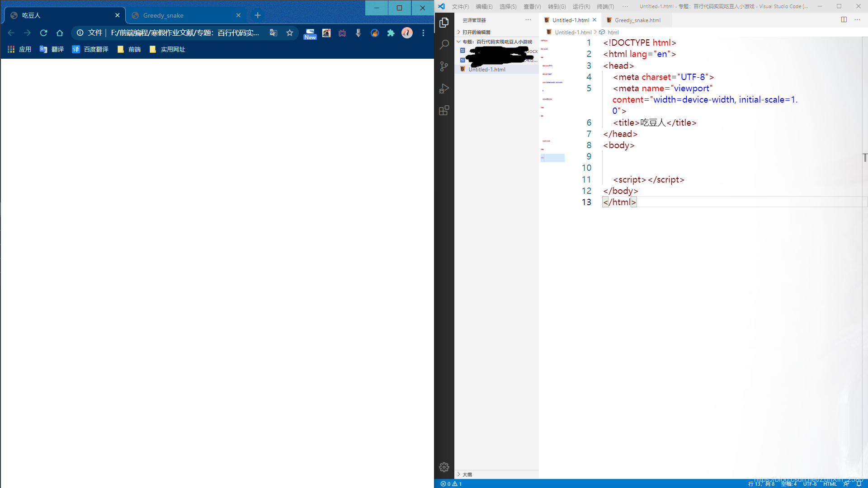Bookmark this page with star icon
This screenshot has width=868, height=488.
point(290,33)
